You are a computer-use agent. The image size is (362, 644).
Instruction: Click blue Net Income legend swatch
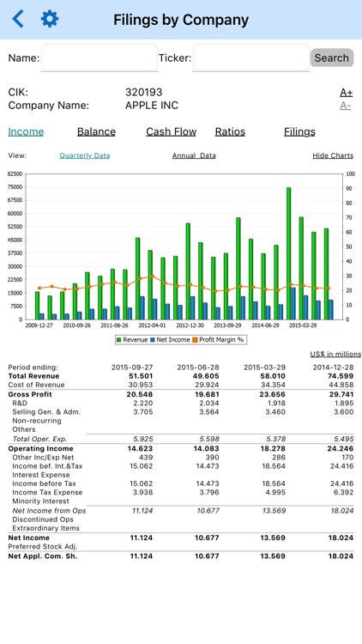tap(153, 340)
